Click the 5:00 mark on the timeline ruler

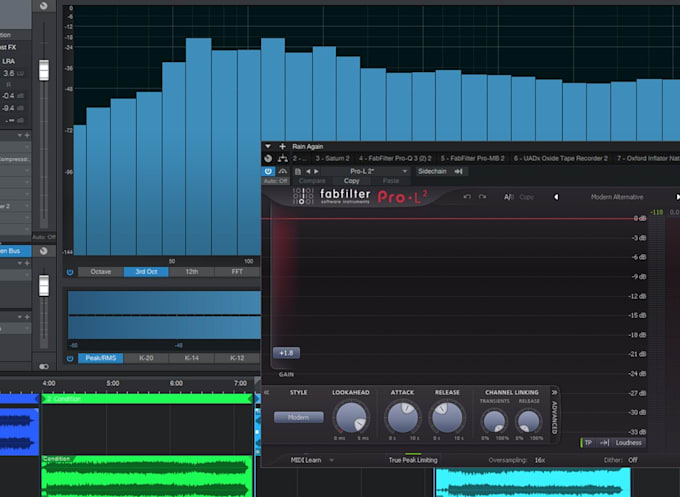pyautogui.click(x=112, y=383)
